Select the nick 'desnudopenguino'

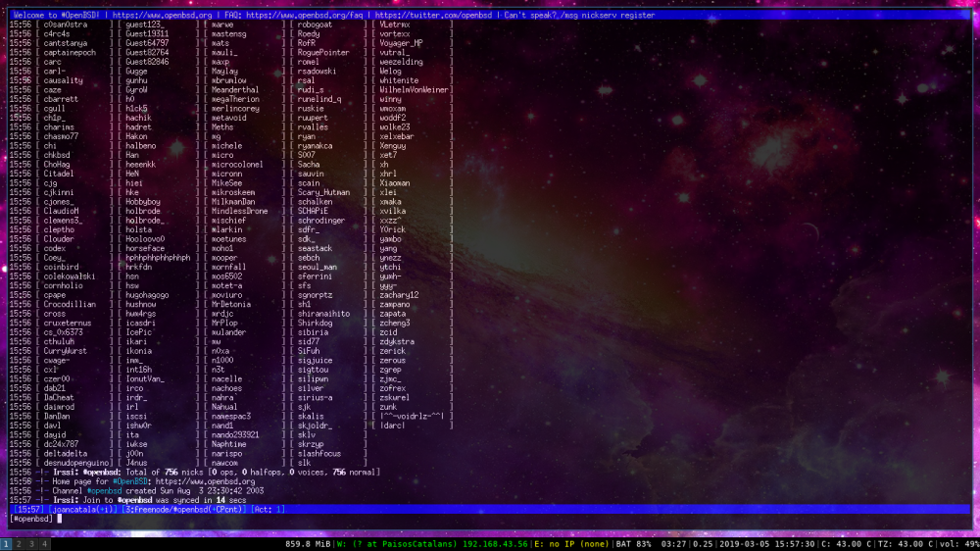pos(76,463)
